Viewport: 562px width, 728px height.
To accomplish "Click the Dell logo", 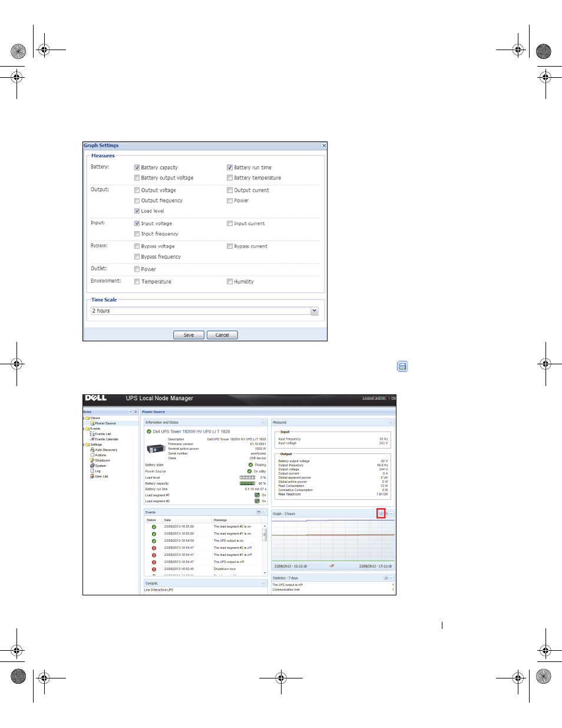I will click(x=96, y=398).
